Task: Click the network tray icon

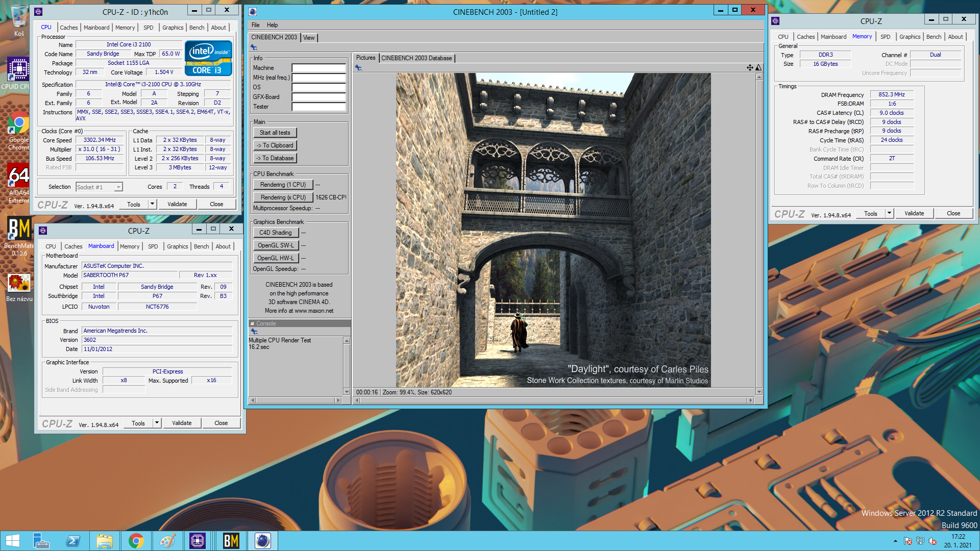Action: pos(920,541)
